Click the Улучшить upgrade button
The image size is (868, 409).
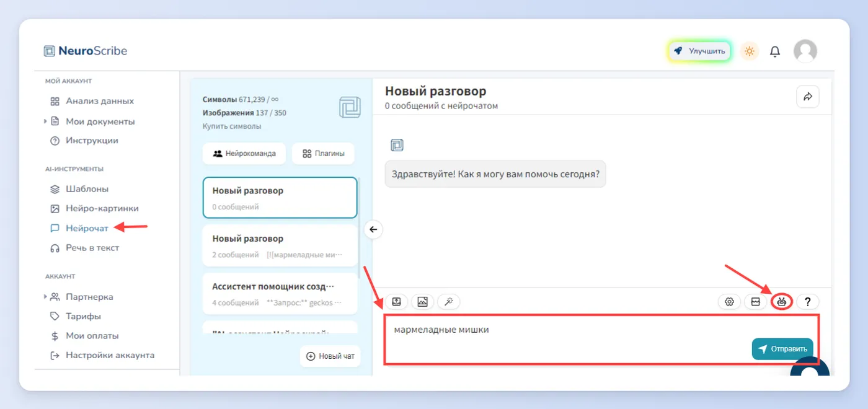tap(700, 51)
